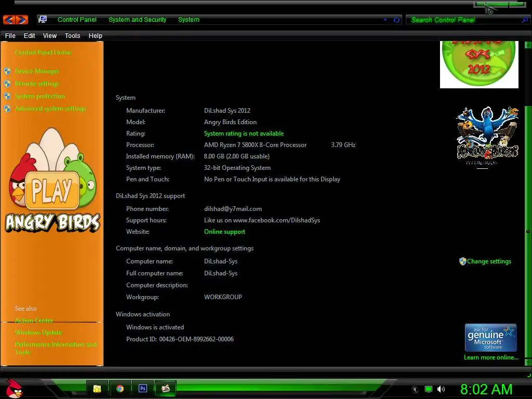Open the Edit menu

[x=29, y=36]
